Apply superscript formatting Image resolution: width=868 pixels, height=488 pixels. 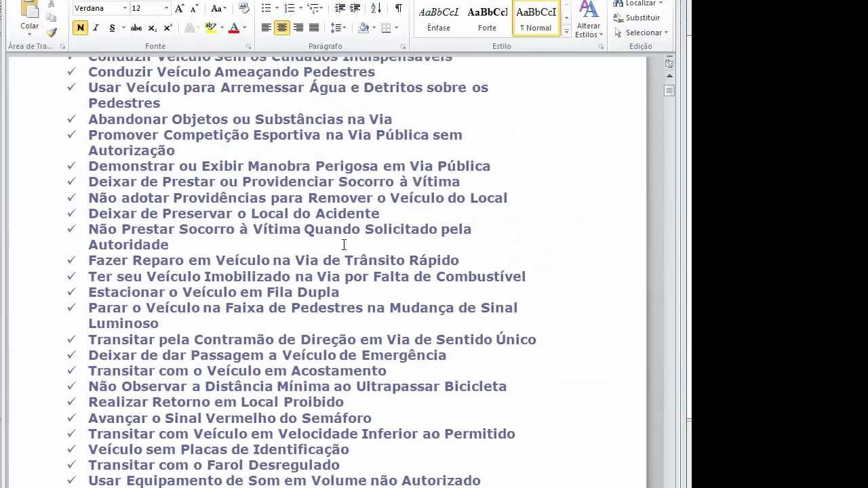(x=167, y=28)
